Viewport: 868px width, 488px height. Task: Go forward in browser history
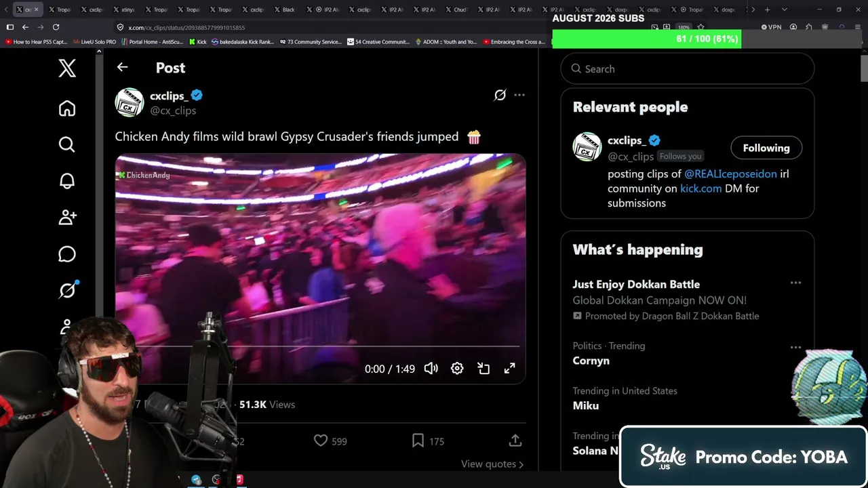click(40, 27)
